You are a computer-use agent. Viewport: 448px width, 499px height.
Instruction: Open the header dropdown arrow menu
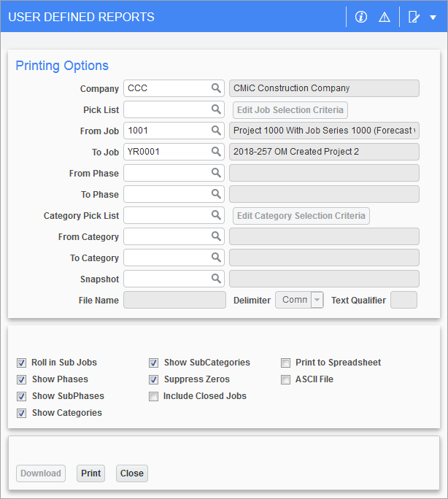(x=433, y=17)
